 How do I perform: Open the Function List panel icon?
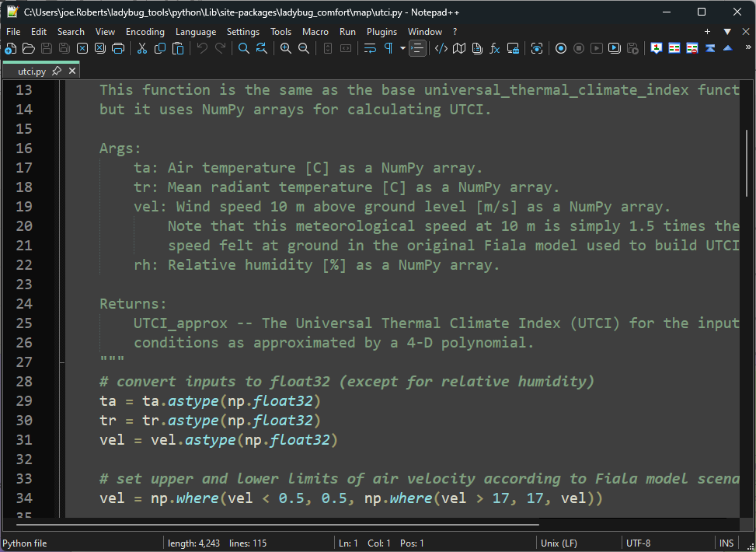pyautogui.click(x=494, y=48)
